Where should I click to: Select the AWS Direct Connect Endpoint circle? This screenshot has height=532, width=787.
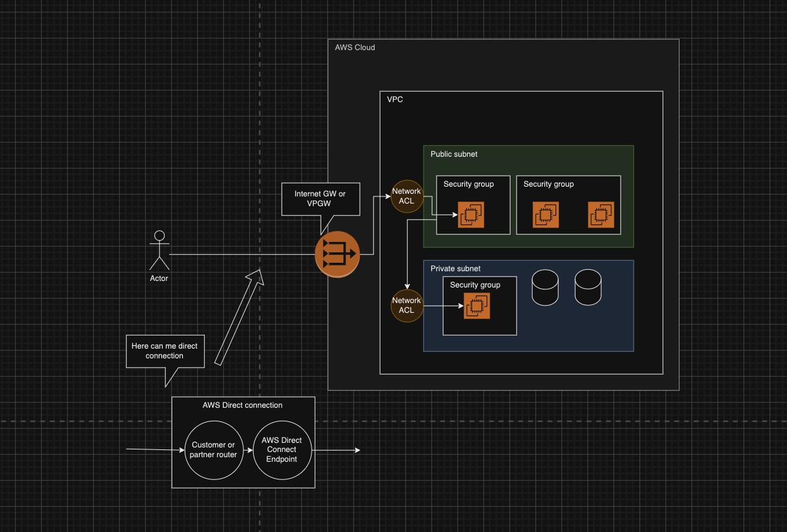(x=282, y=450)
